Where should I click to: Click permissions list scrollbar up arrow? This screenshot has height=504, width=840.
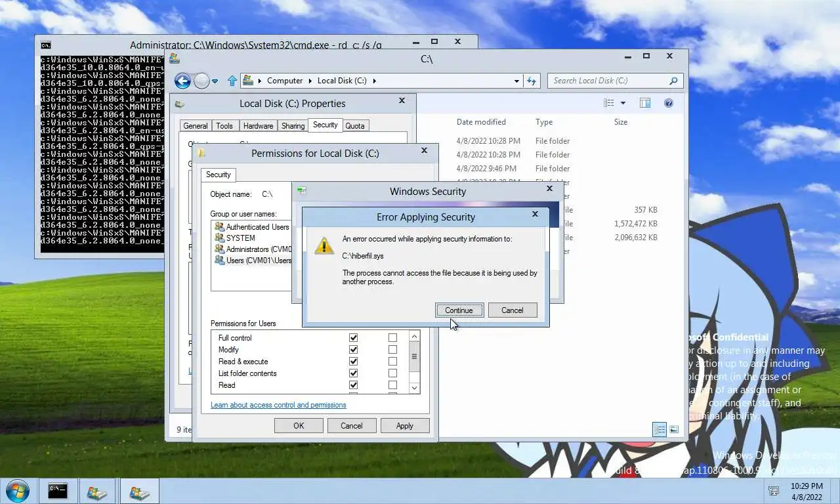click(414, 337)
